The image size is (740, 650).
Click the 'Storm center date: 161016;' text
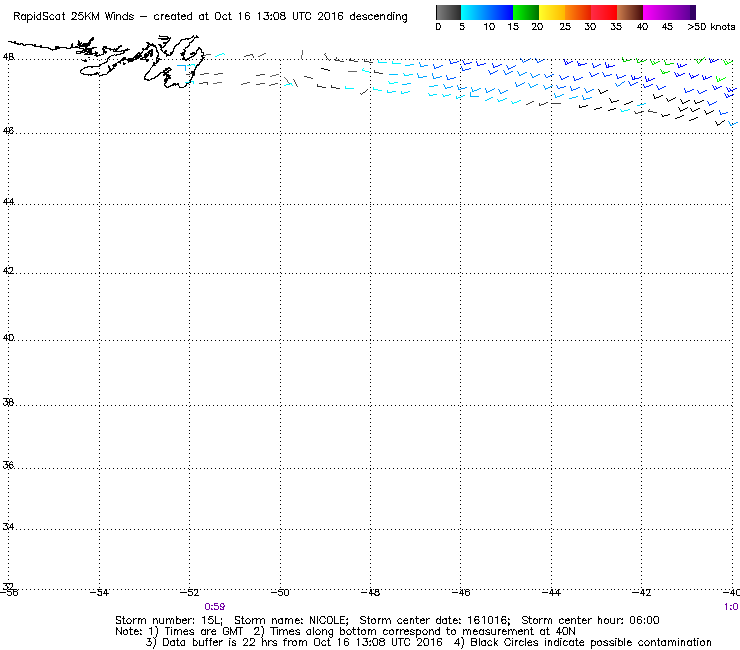coord(435,620)
